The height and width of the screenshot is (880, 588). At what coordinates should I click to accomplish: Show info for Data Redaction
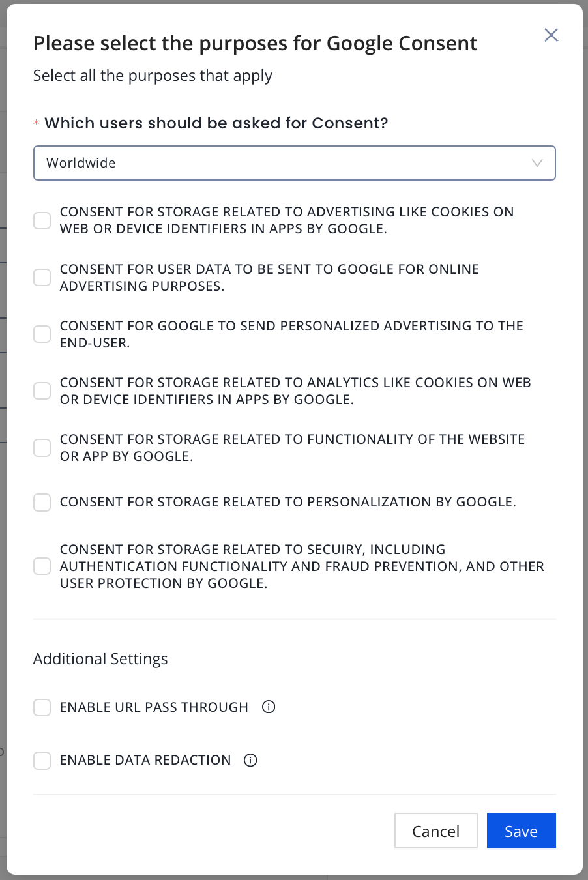tap(250, 760)
